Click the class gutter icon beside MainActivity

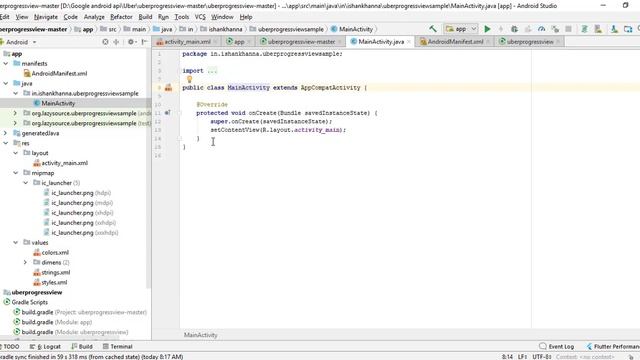point(168,87)
